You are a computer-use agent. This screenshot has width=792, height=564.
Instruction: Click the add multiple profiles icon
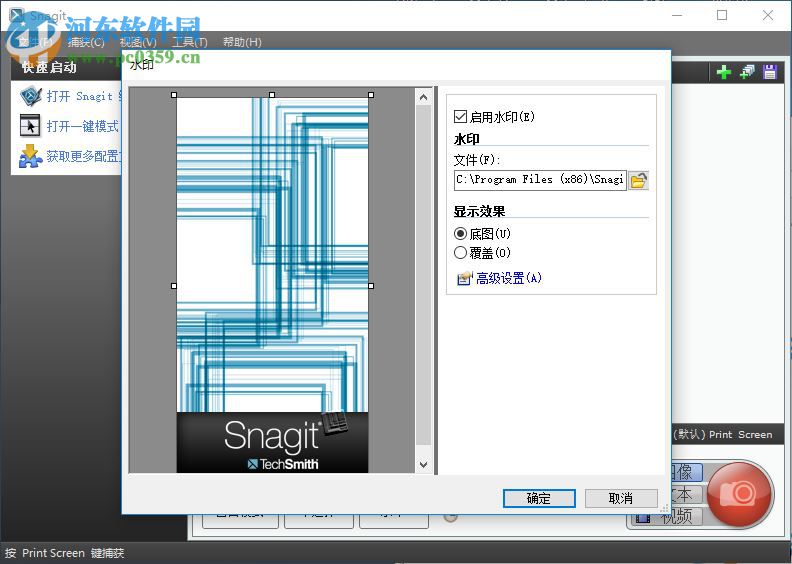coord(747,72)
